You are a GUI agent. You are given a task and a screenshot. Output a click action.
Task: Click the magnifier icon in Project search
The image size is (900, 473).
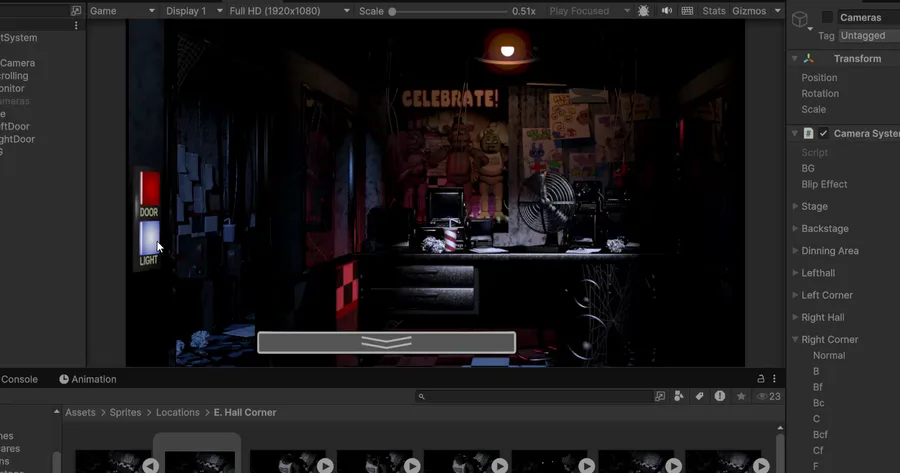(x=421, y=396)
